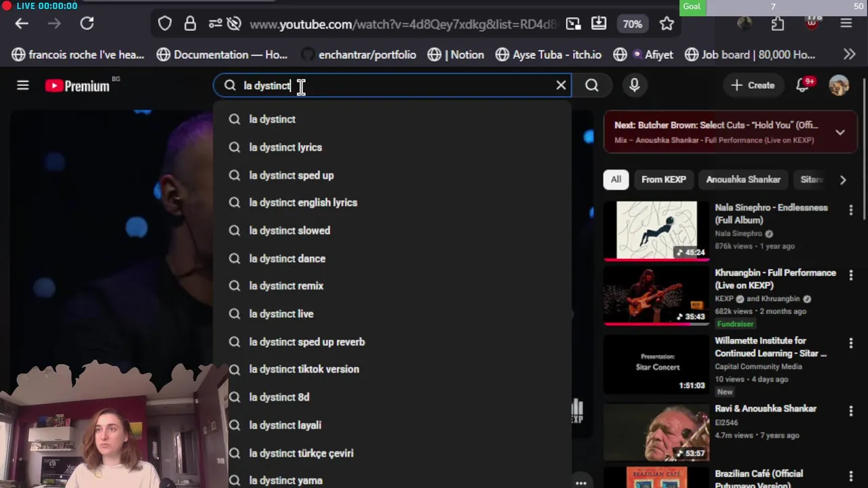Viewport: 868px width, 488px height.
Task: Open the 70% zoom level indicator
Action: 632,24
